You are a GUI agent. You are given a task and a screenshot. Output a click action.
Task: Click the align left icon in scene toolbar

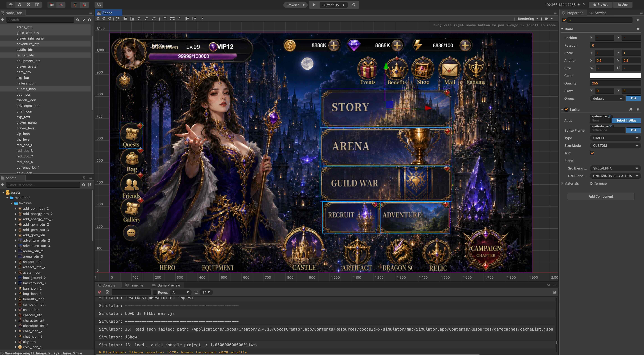139,19
